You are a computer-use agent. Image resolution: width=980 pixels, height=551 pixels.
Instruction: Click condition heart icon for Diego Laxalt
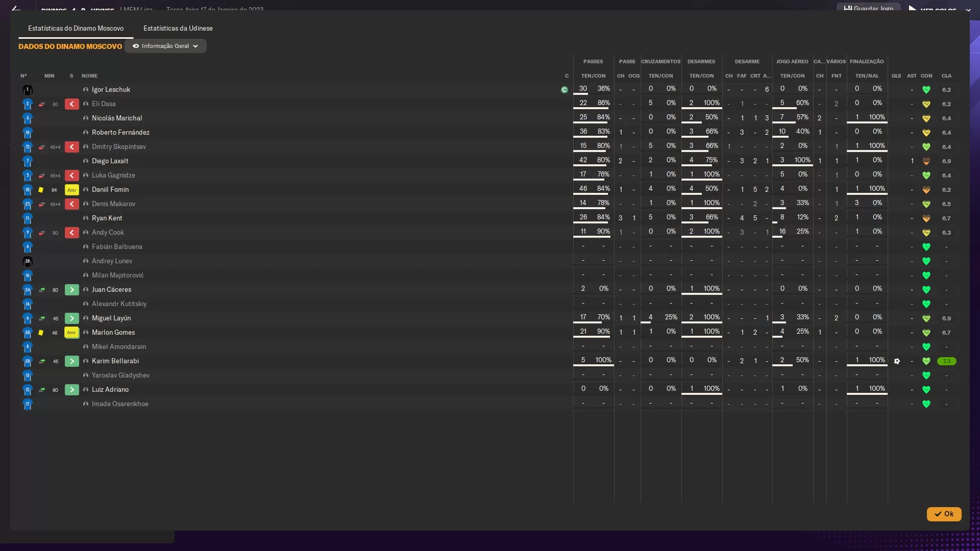(926, 161)
